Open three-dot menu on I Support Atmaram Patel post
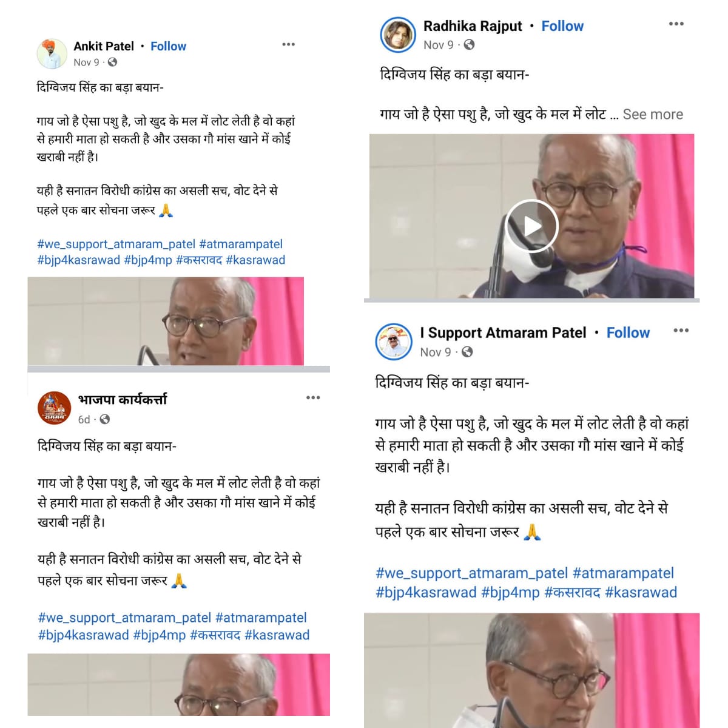Image resolution: width=728 pixels, height=728 pixels. click(x=681, y=331)
